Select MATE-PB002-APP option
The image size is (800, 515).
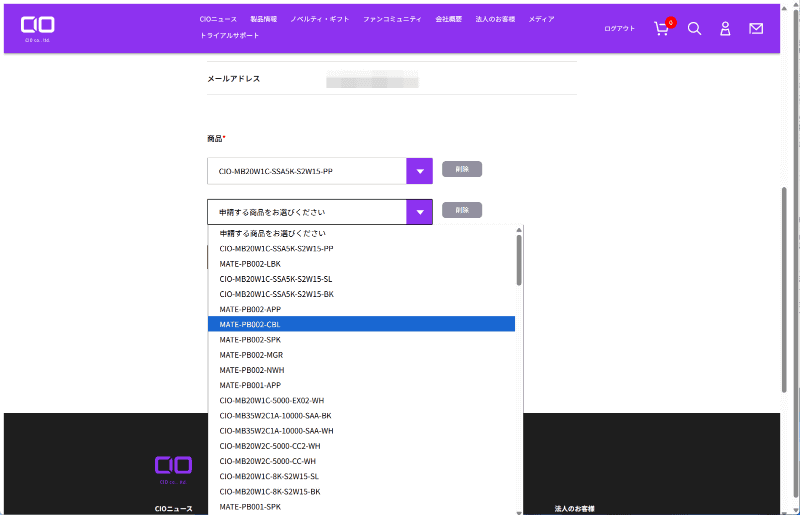(361, 309)
